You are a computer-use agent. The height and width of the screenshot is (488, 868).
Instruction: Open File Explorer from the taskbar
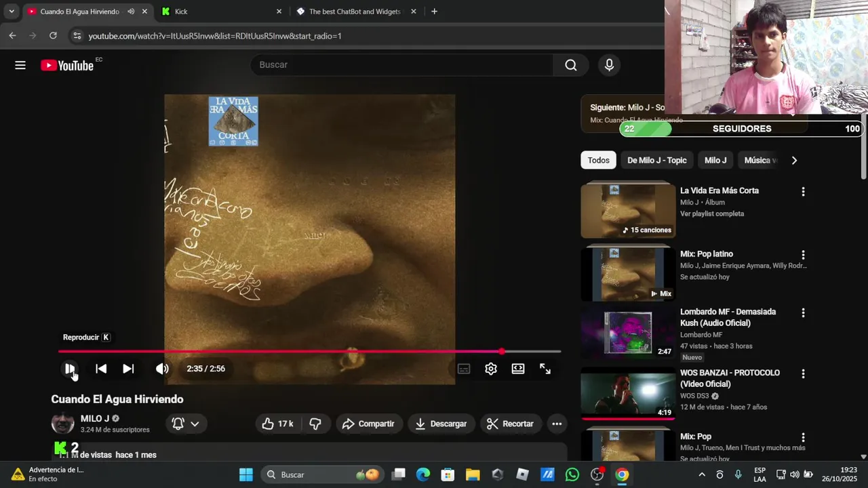tap(473, 474)
